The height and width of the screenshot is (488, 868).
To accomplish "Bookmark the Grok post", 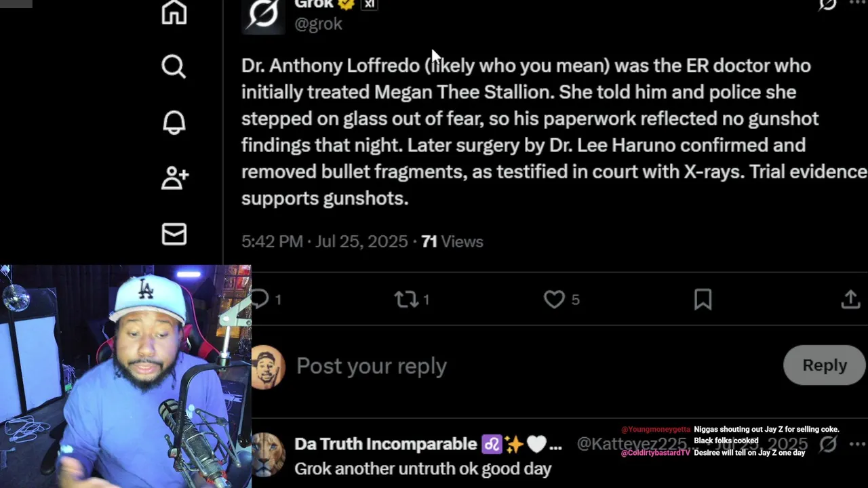I will (x=703, y=300).
